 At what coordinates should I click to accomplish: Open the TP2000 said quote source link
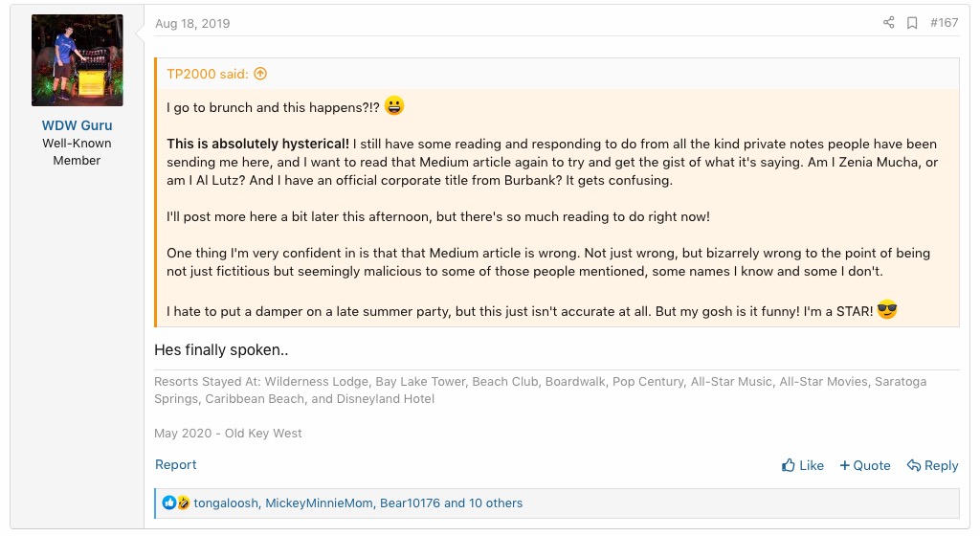(x=208, y=74)
